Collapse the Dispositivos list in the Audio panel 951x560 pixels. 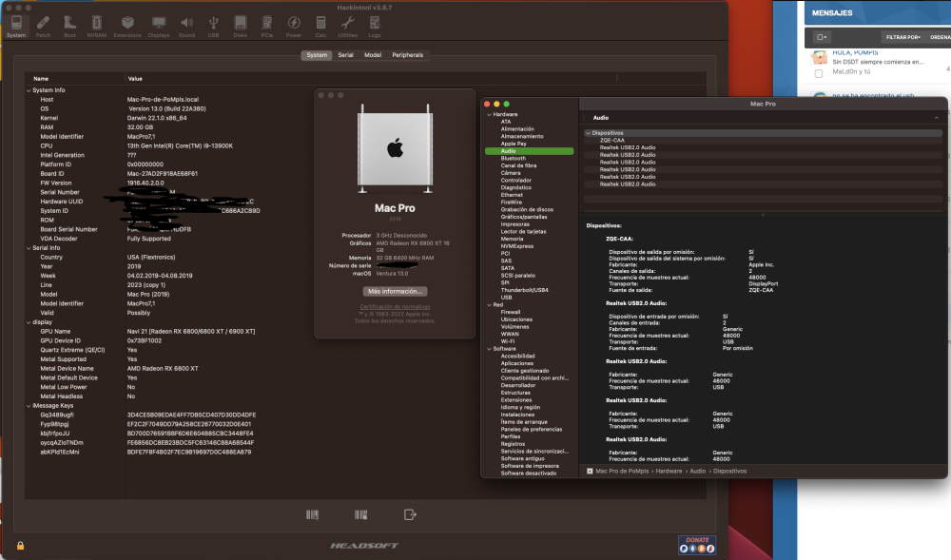589,133
